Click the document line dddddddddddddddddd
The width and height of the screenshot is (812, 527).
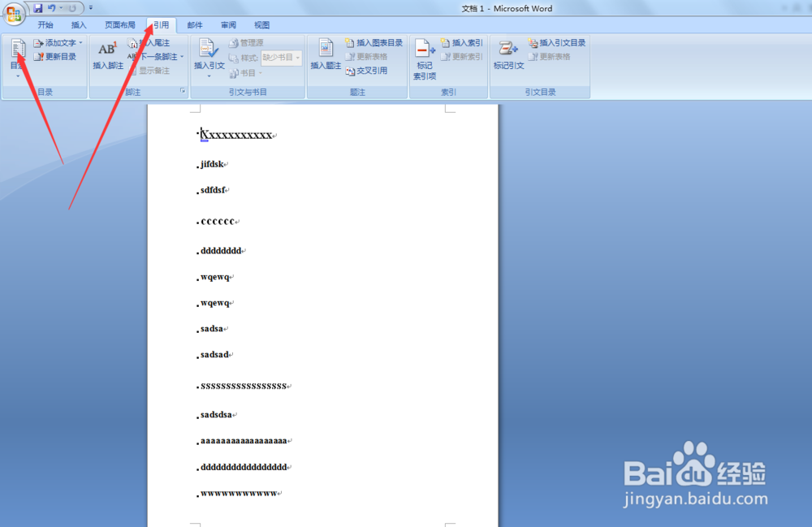pos(244,467)
